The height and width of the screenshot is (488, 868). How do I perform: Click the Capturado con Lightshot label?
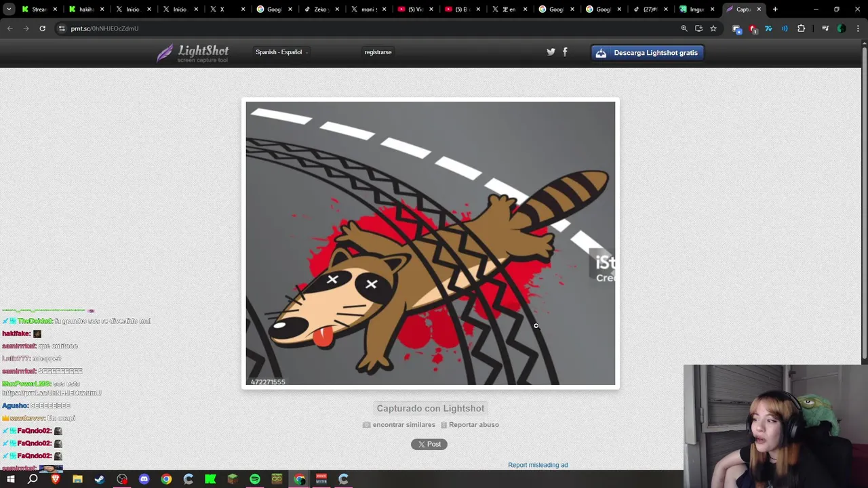(431, 408)
